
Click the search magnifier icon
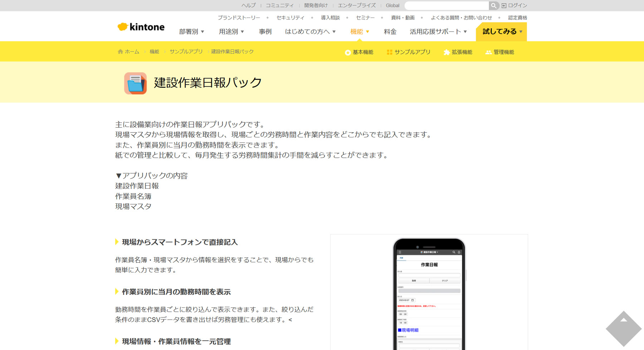click(x=494, y=5)
